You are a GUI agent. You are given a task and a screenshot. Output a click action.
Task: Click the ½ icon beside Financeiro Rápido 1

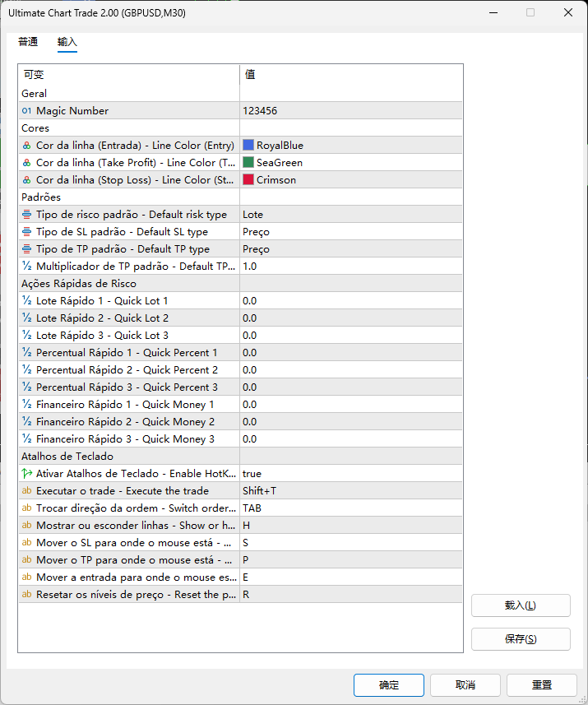(26, 405)
